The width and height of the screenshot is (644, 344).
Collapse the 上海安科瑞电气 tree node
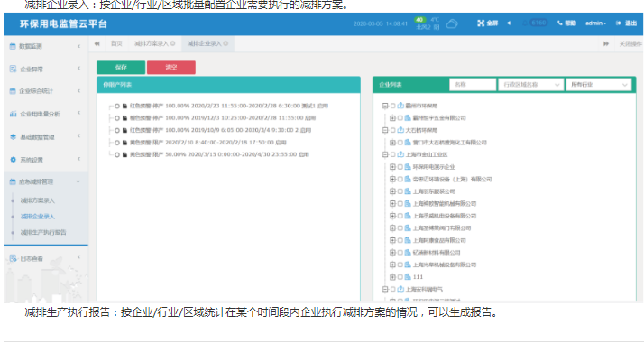[x=385, y=289]
